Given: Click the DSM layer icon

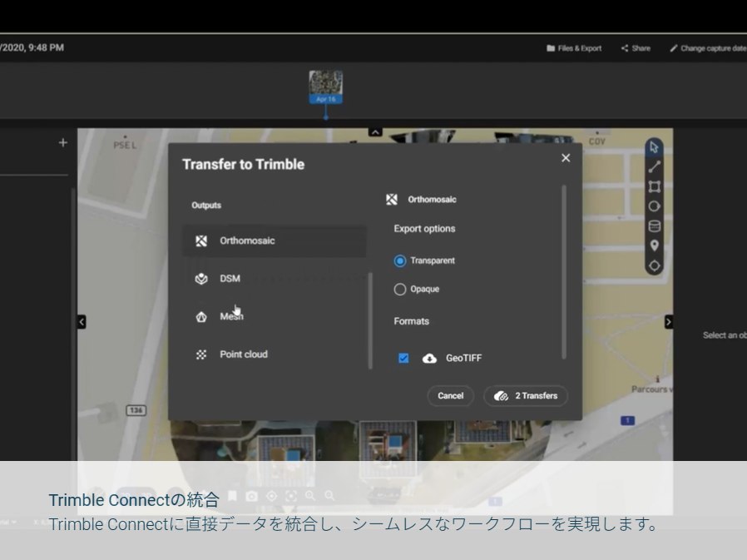Looking at the screenshot, I should click(x=201, y=279).
